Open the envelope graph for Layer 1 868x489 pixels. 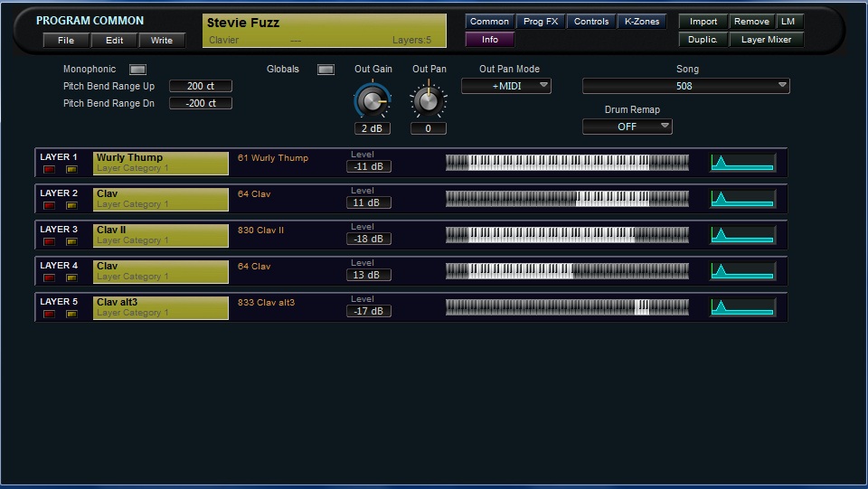point(742,163)
